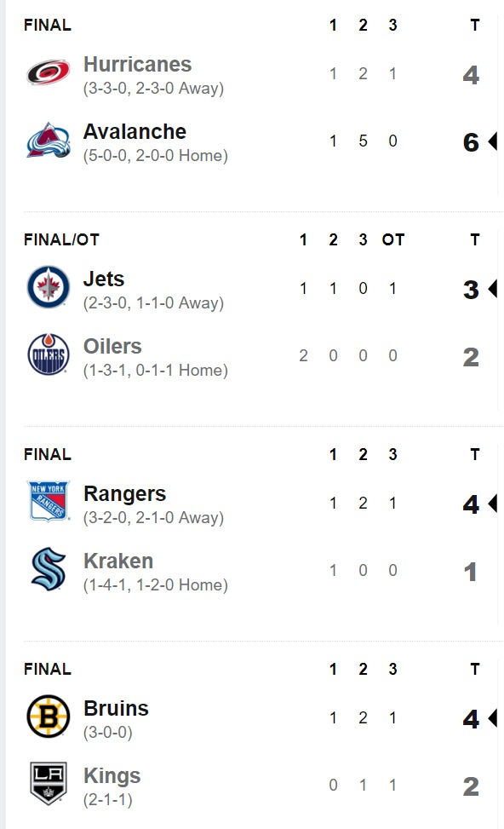Screen dimensions: 504x829
Task: Click the OT column header
Action: tap(393, 239)
